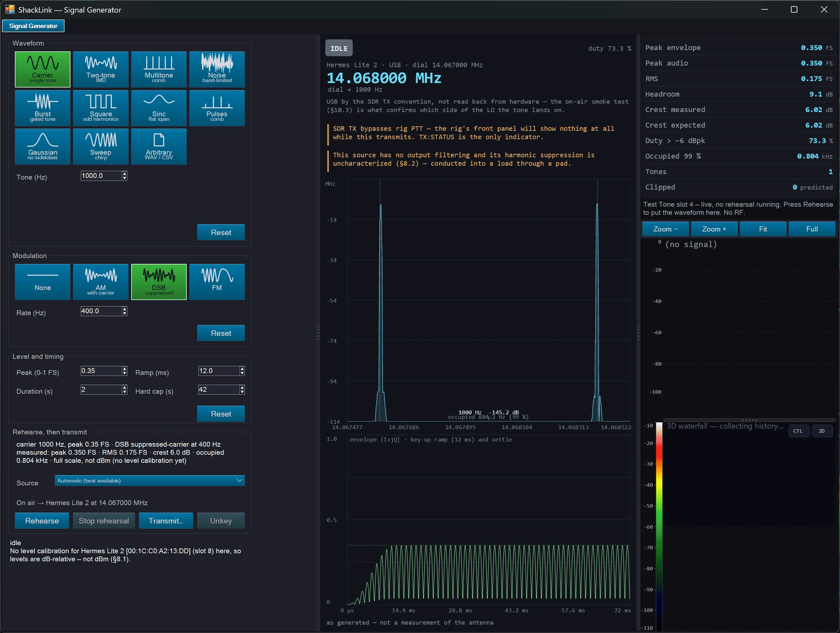
Task: Click Stop rehearsal button
Action: pos(104,521)
